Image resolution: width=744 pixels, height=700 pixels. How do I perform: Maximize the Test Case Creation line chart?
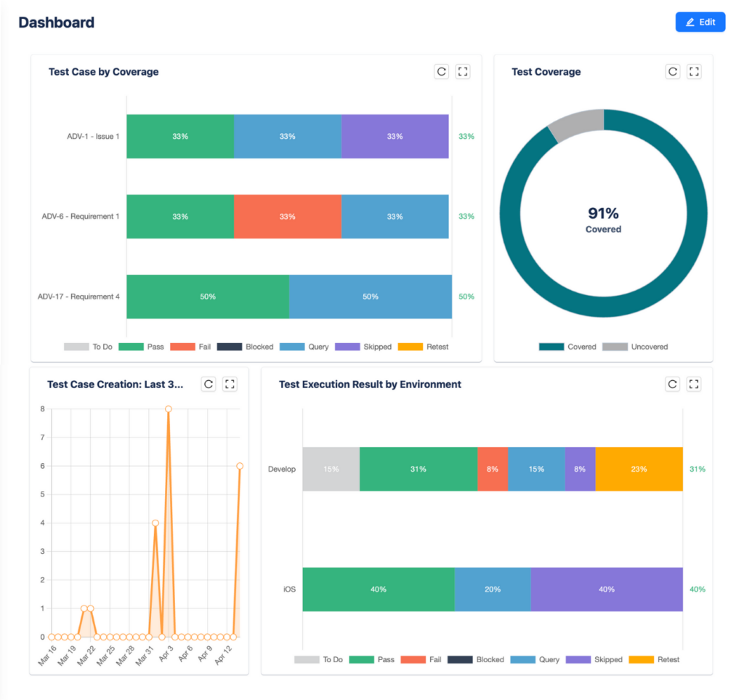(230, 384)
